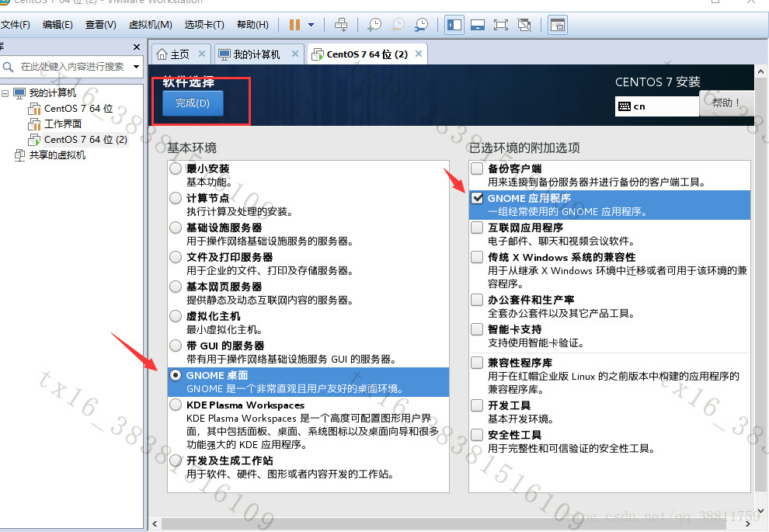Open the 帮助(H) menu
The width and height of the screenshot is (769, 532).
252,25
